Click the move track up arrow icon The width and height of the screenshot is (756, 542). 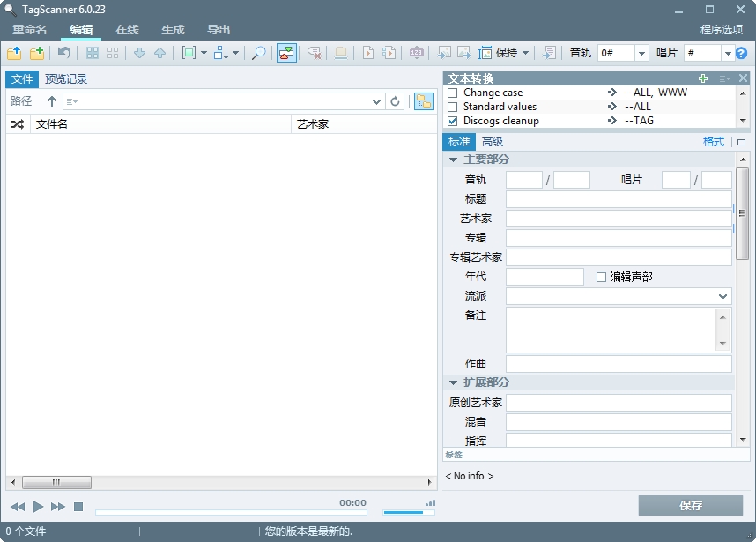click(x=160, y=53)
